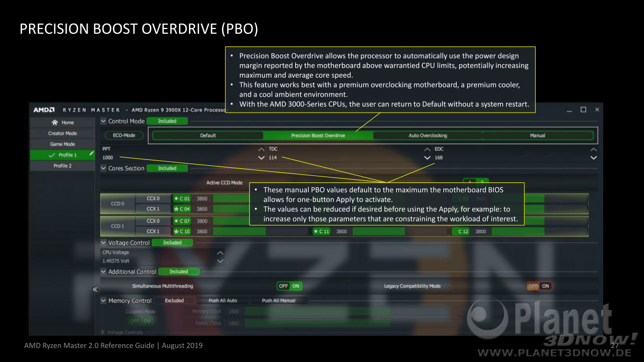This screenshot has height=362, width=644.
Task: Click the AMD logo in title bar
Action: click(44, 109)
